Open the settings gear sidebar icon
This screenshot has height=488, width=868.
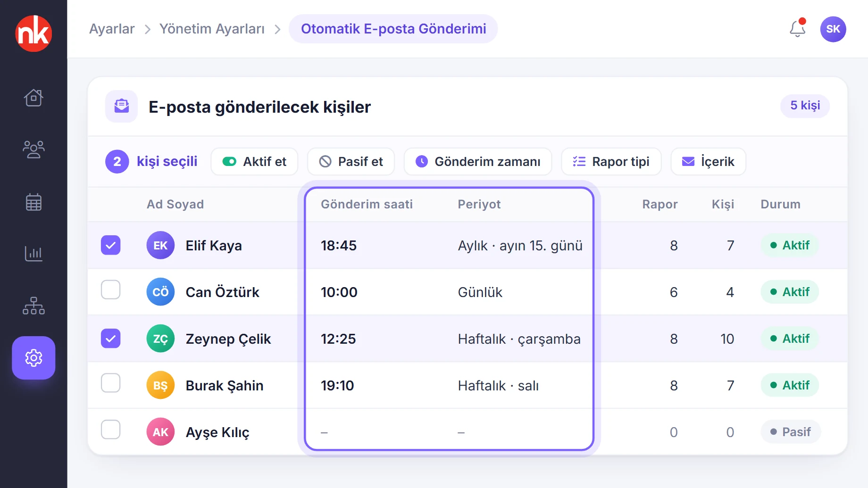[33, 358]
